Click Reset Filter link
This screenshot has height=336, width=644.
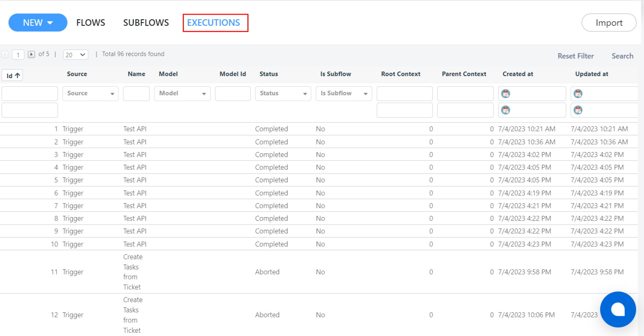(x=576, y=56)
